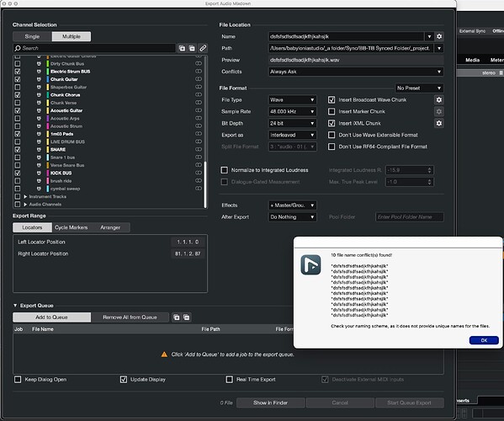Click second copy icon beside Remove All from Queue
Screen dimensions: 504x421
pyautogui.click(x=187, y=317)
